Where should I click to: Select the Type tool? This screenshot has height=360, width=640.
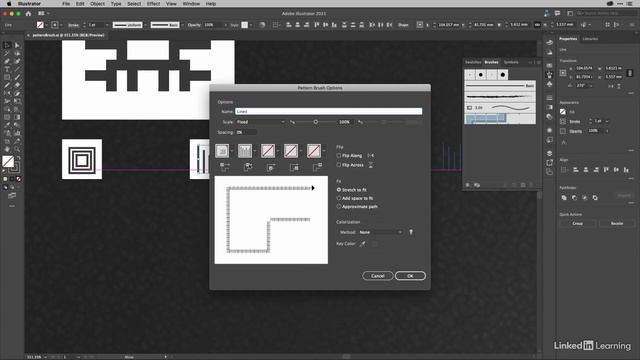tap(7, 69)
